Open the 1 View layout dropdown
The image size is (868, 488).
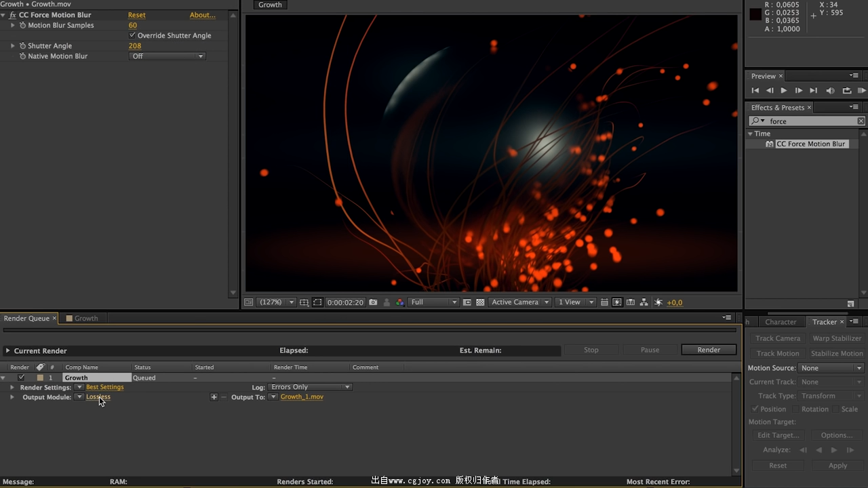576,302
